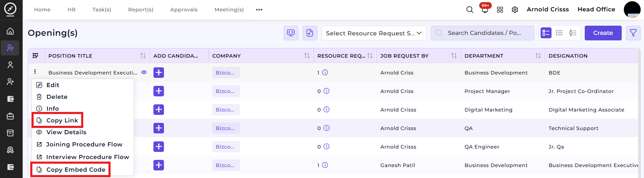644x178 pixels.
Task: Click the filter funnel icon
Action: click(633, 33)
